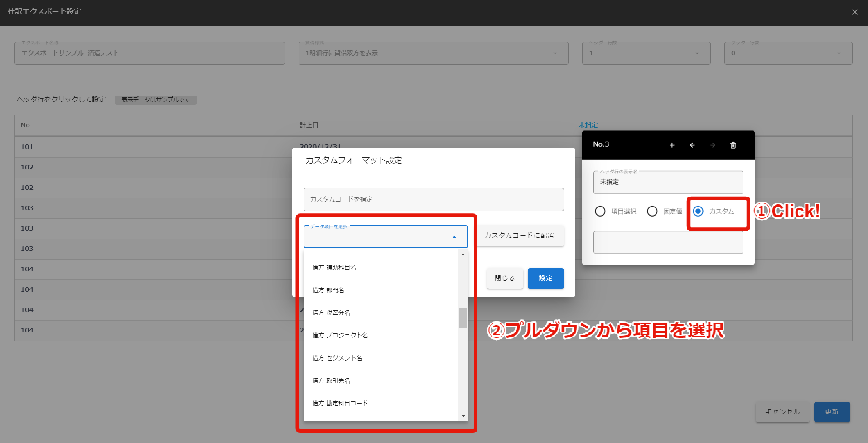Click the list scroll up arrow
The image size is (868, 443).
[x=463, y=255]
